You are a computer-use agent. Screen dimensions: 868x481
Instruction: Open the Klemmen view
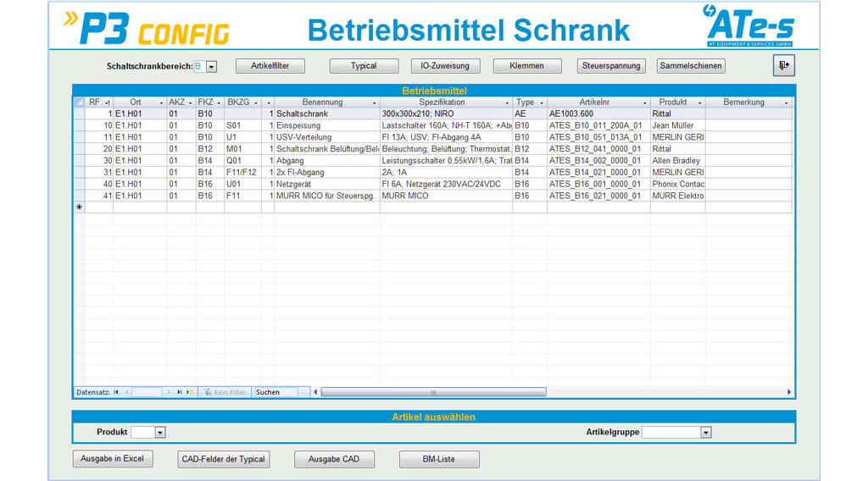527,66
